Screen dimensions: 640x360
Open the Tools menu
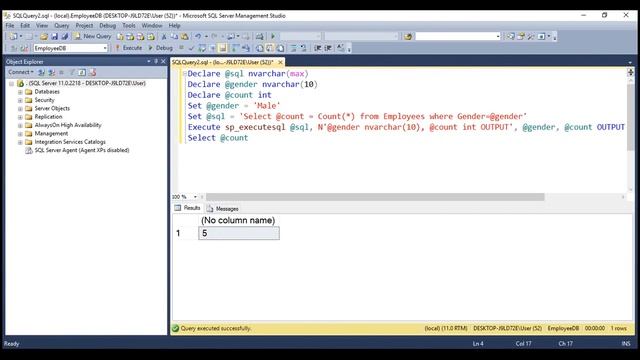coord(129,25)
